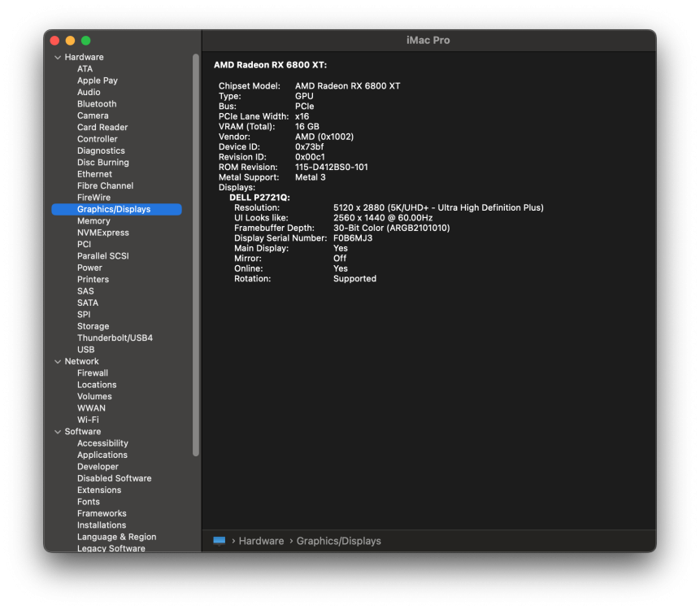Click the resolution value 5120 x 2880
Screen dimensions: 700x610
pyautogui.click(x=438, y=207)
